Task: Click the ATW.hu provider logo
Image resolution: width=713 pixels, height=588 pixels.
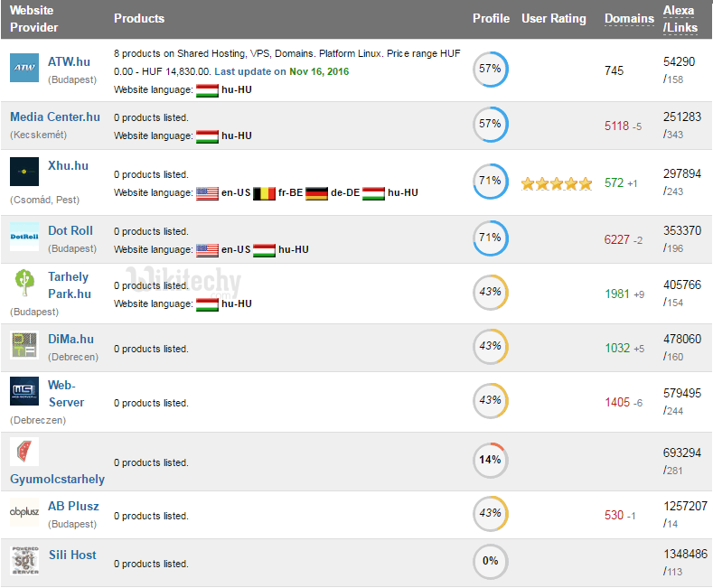Action: (x=24, y=68)
